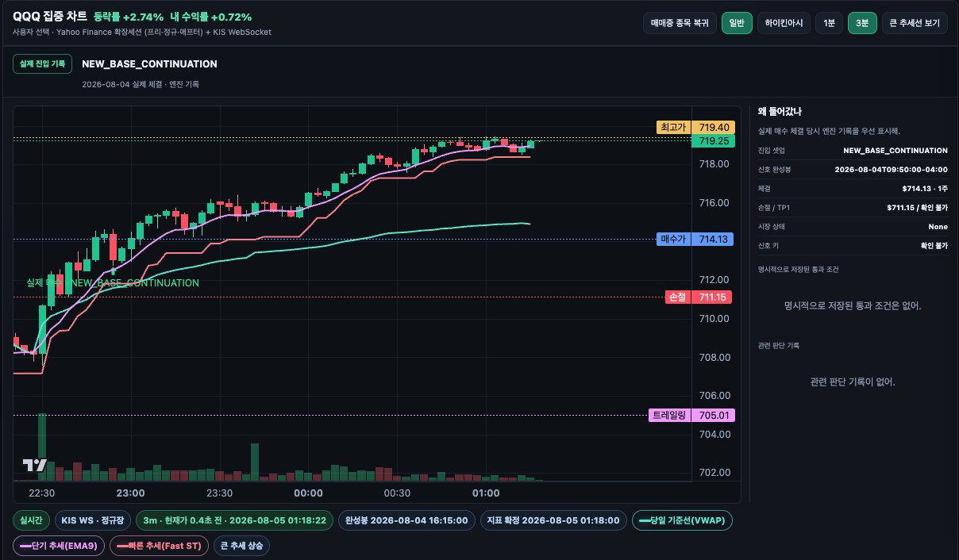This screenshot has width=959, height=560.
Task: Toggle the 빠른 추세(Fast ST) legend chip
Action: 159,546
